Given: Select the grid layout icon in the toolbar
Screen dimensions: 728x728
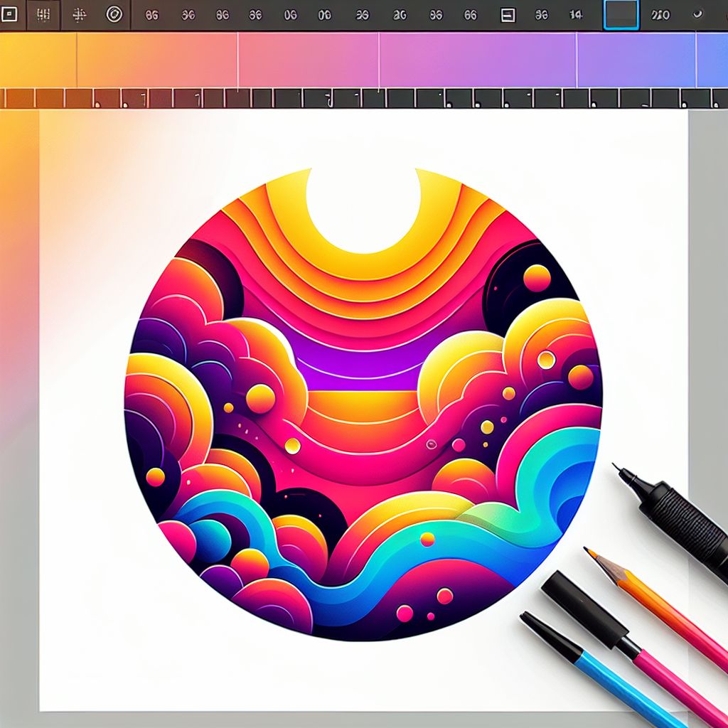Looking at the screenshot, I should tap(43, 14).
